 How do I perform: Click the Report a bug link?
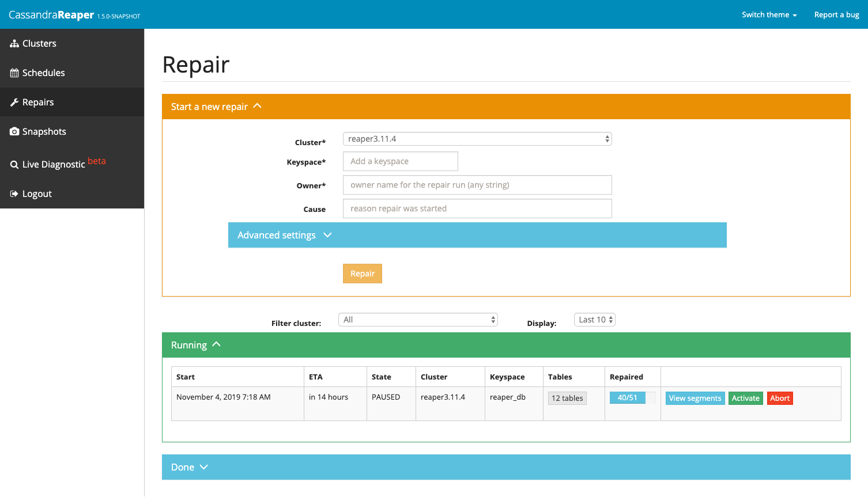(x=836, y=15)
